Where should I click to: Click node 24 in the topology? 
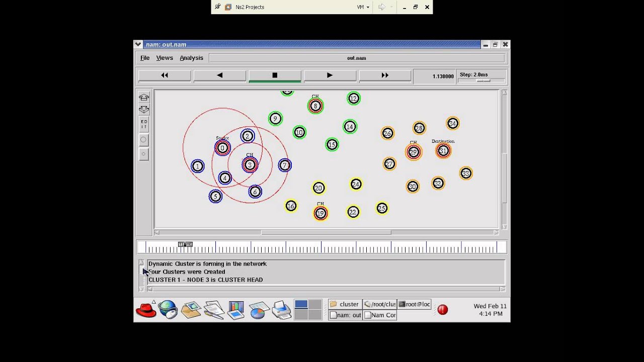click(356, 185)
